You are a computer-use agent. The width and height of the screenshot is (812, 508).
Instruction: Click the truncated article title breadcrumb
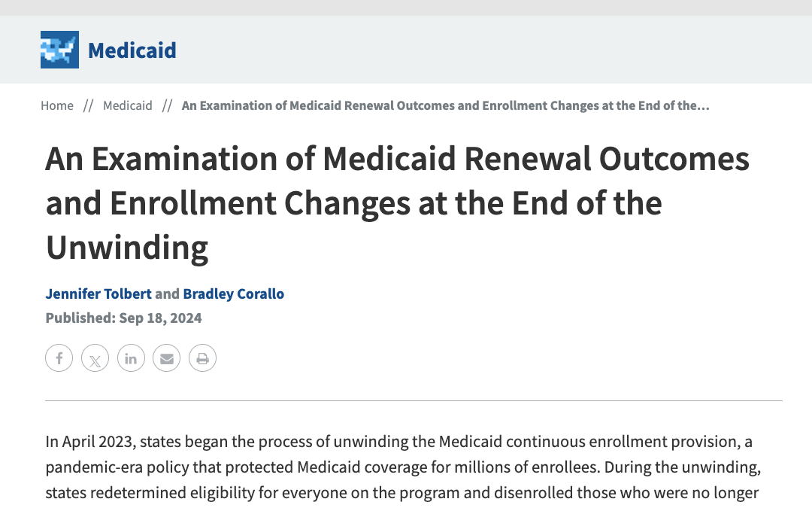tap(444, 105)
